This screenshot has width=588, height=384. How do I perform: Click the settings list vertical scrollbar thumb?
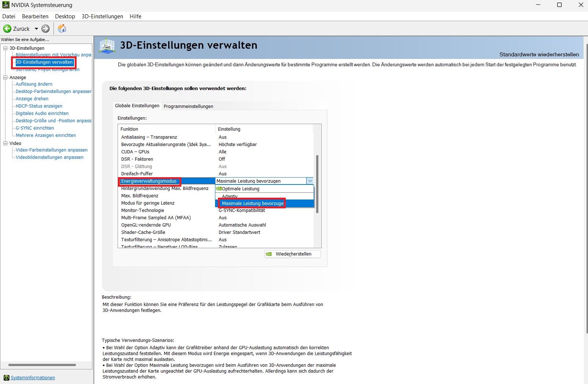point(317,184)
